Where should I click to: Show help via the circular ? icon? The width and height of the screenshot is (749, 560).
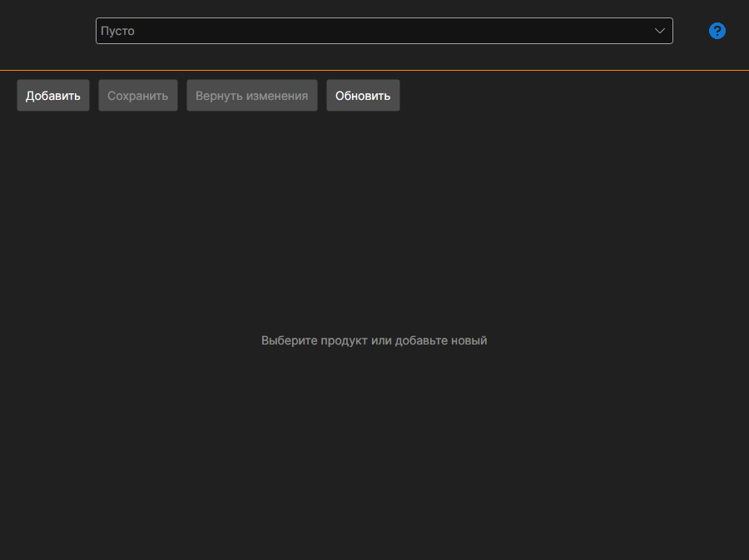[x=717, y=31]
